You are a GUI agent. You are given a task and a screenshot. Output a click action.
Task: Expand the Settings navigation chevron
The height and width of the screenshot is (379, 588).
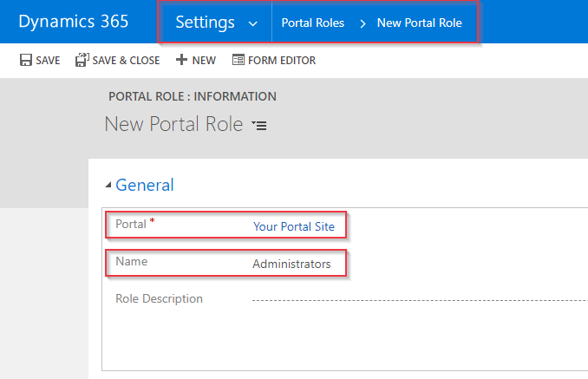coord(253,23)
